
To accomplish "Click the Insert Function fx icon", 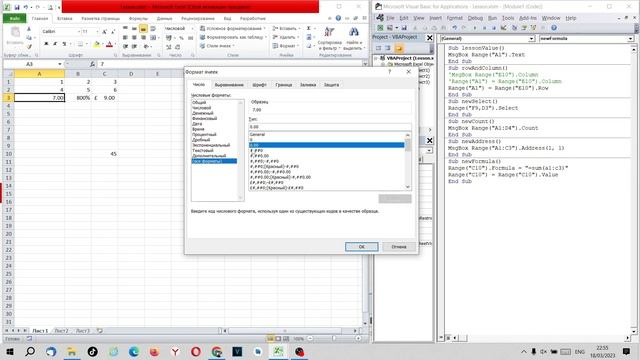I will (x=92, y=64).
